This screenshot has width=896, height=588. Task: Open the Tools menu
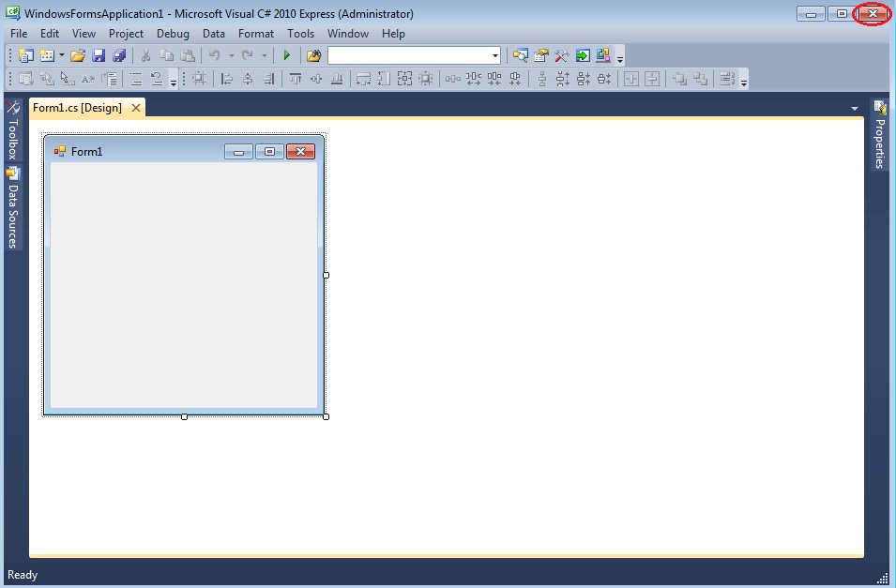coord(300,34)
